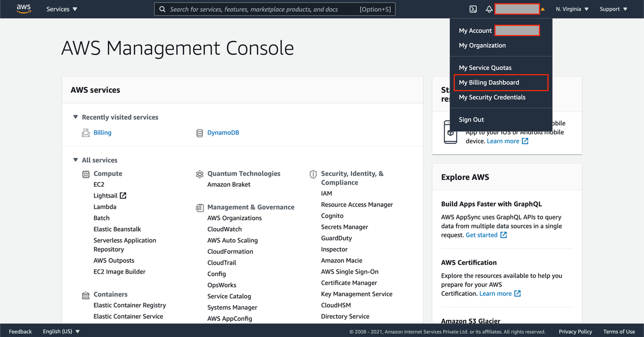Screen dimensions: 644x337
Task: Click the Feedback footer link
Action: point(20,332)
